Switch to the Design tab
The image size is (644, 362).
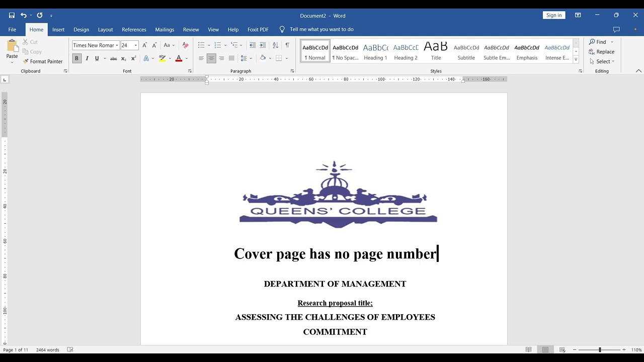pos(81,30)
